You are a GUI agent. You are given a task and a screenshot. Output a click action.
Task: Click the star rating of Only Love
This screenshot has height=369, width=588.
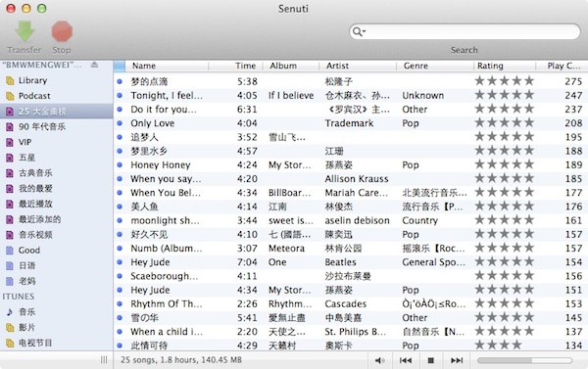(505, 122)
